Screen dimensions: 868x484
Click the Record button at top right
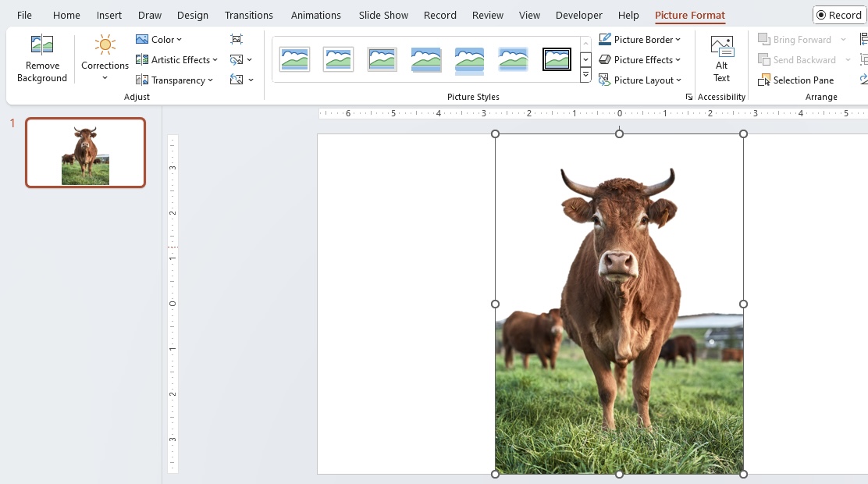point(839,15)
